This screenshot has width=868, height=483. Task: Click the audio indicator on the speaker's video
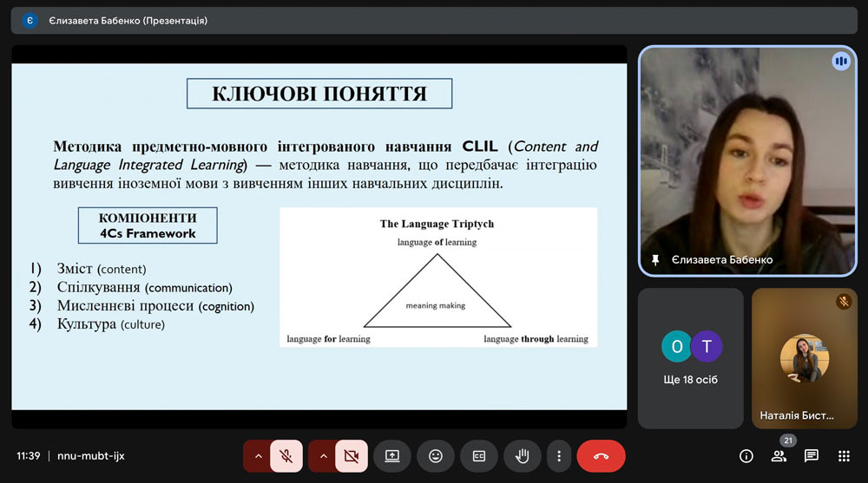839,61
